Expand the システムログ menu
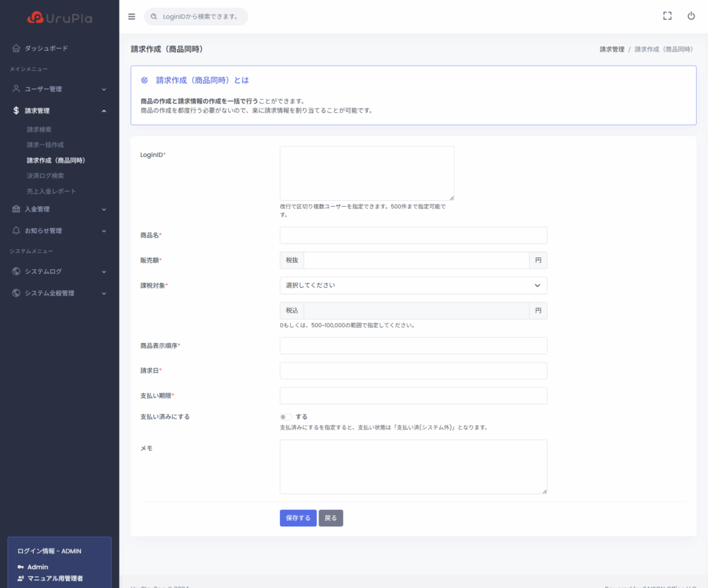Screen dimensions: 708x588 point(59,271)
